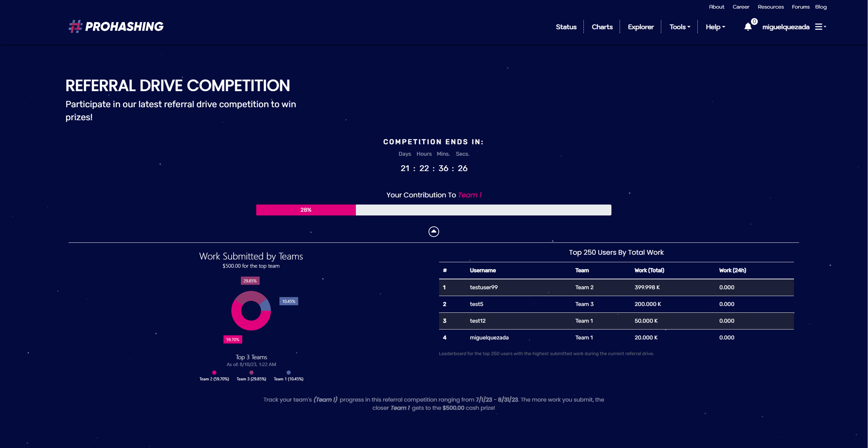The image size is (868, 448).
Task: Click the About navigation menu item
Action: [715, 6]
